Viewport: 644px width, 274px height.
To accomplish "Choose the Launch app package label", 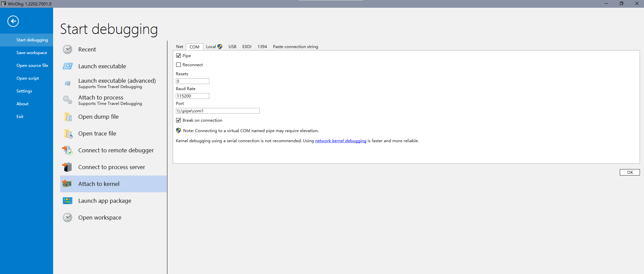I will (x=105, y=201).
